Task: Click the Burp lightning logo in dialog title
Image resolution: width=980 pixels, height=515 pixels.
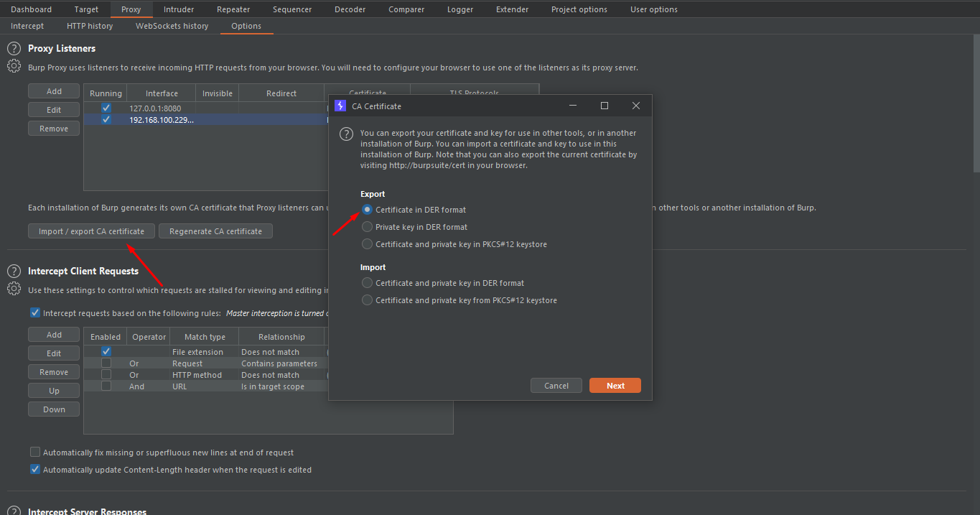Action: click(x=340, y=106)
